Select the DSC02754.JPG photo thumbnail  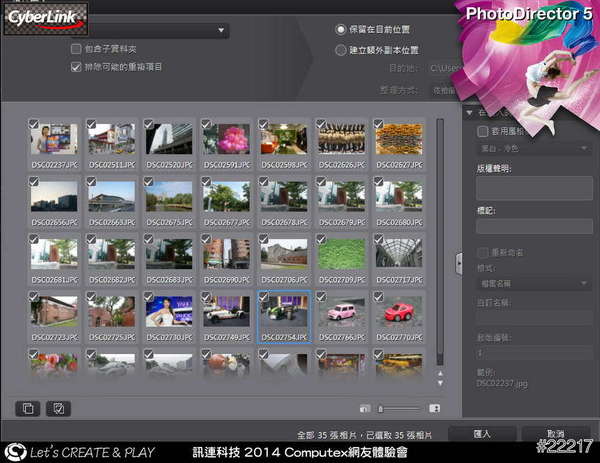(x=284, y=312)
